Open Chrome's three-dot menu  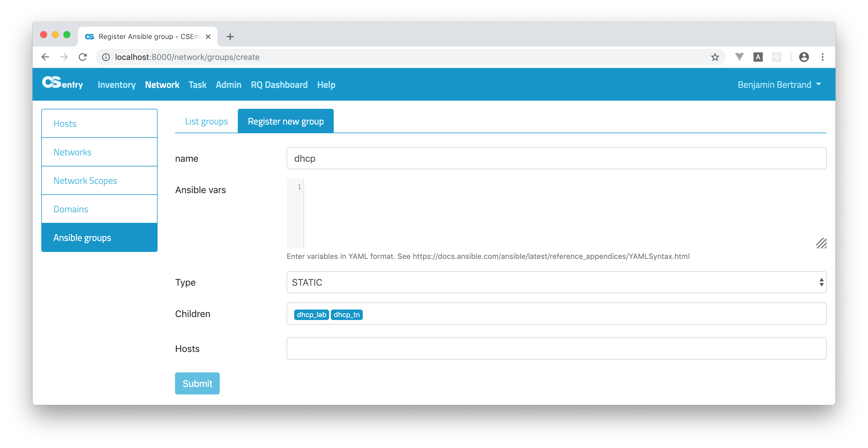(x=823, y=57)
